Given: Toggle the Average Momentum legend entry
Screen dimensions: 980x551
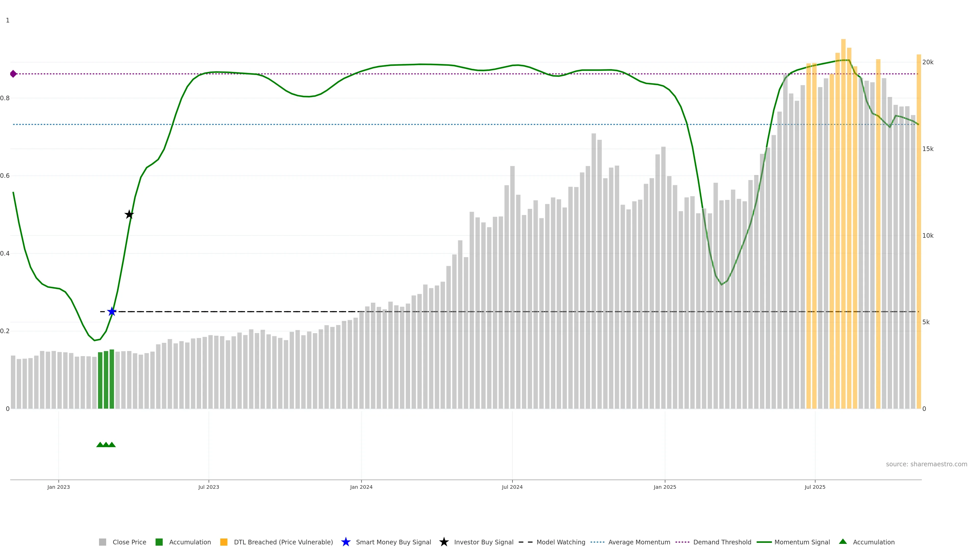Looking at the screenshot, I should (x=639, y=542).
